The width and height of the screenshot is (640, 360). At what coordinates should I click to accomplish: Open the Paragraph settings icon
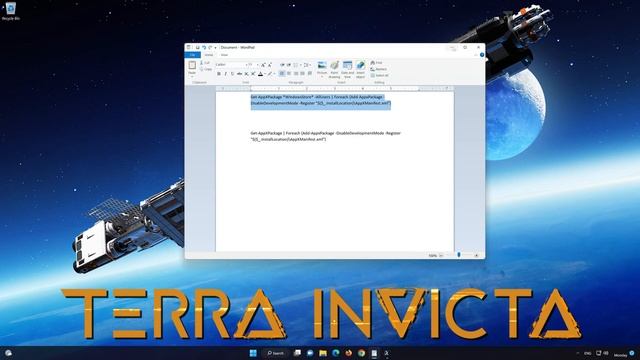[310, 74]
